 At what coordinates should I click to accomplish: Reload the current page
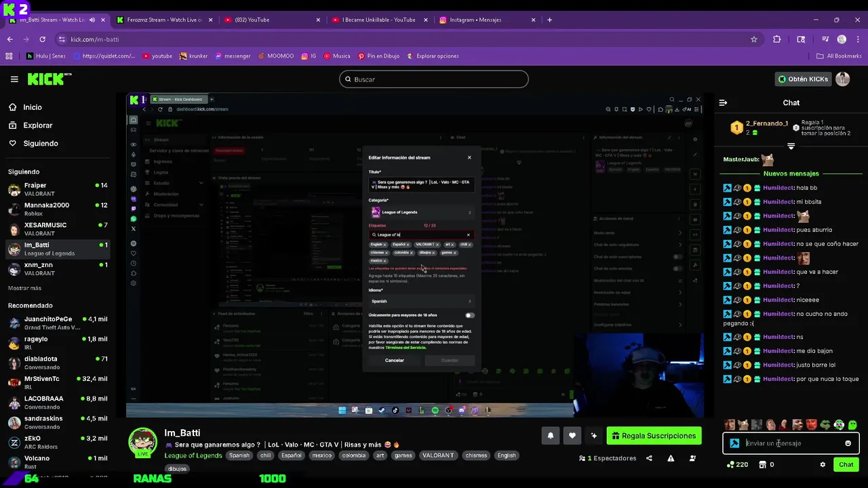coord(43,39)
